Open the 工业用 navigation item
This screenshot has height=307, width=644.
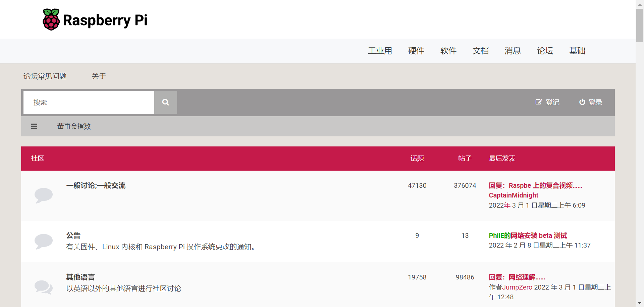point(380,51)
